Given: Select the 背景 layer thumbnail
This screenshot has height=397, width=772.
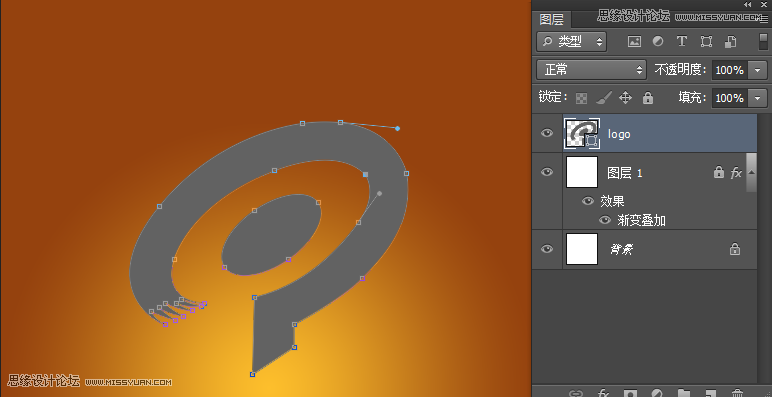Looking at the screenshot, I should (582, 249).
